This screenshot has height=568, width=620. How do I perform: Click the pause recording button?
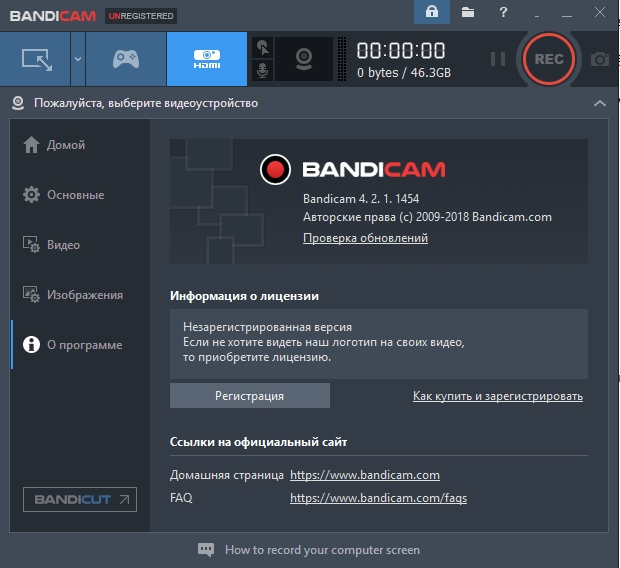(498, 59)
